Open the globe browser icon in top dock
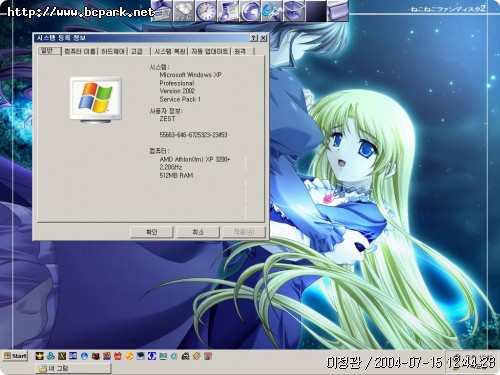This screenshot has height=375, width=500. pos(250,11)
